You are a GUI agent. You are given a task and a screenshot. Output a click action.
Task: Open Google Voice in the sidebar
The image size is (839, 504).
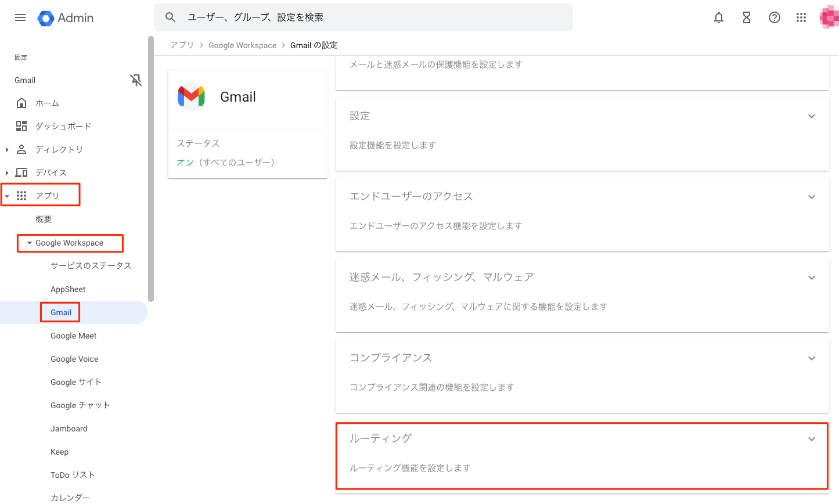click(74, 359)
